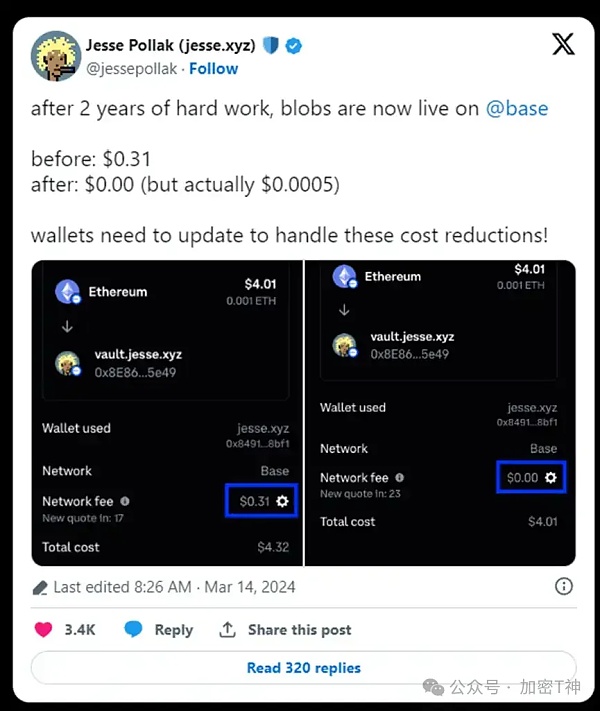Open Jesse Pollak's profile avatar

(56, 56)
